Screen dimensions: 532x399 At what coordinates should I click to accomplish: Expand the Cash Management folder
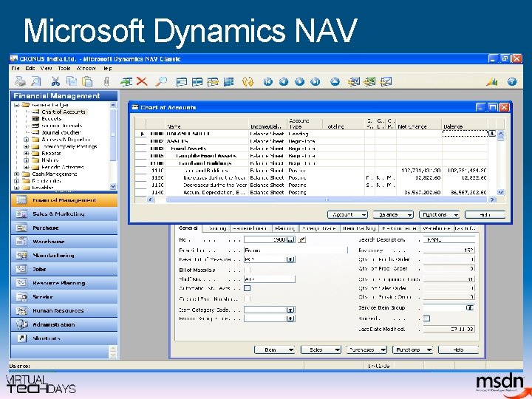click(16, 174)
